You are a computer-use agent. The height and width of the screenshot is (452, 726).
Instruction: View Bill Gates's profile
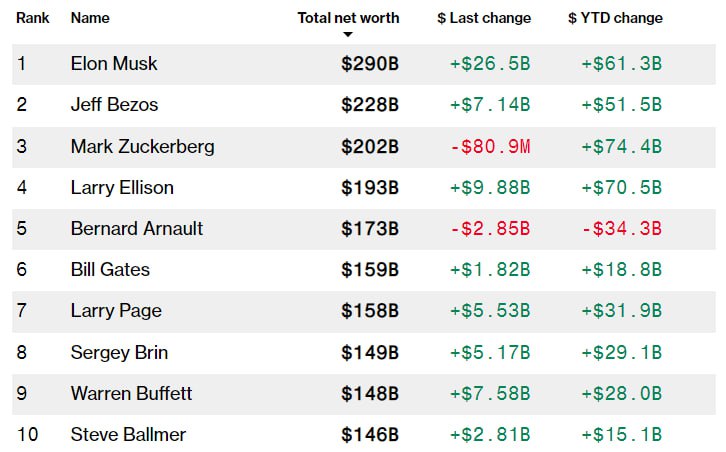tap(108, 270)
